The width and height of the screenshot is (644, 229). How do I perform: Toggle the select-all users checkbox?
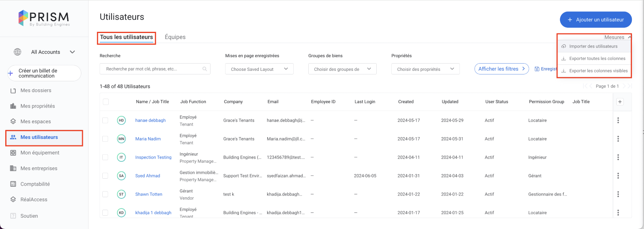106,102
